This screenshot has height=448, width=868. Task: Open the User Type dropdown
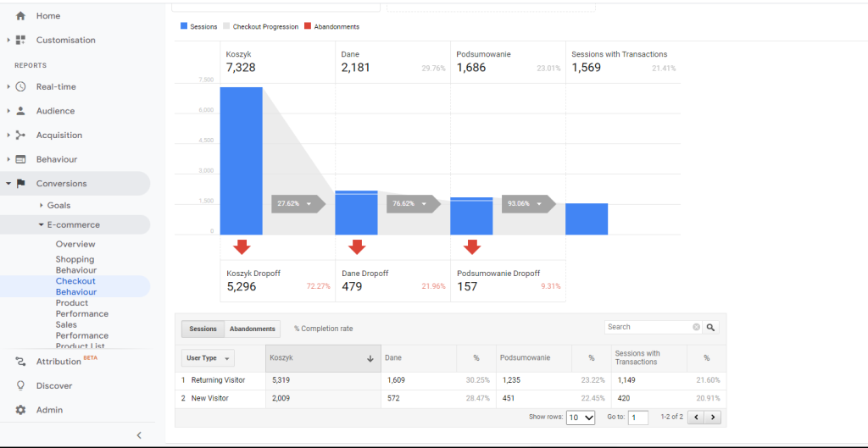coord(209,358)
